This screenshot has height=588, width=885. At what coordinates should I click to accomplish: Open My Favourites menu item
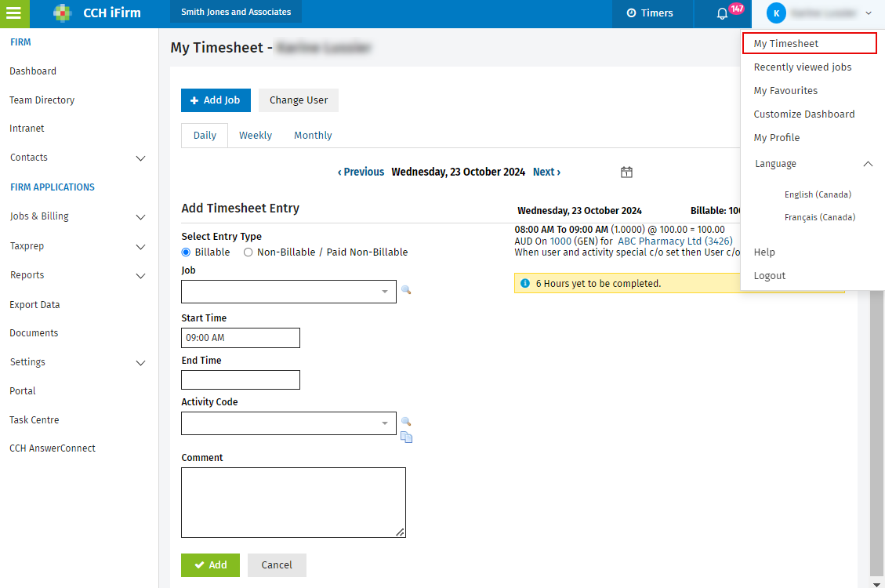[785, 91]
